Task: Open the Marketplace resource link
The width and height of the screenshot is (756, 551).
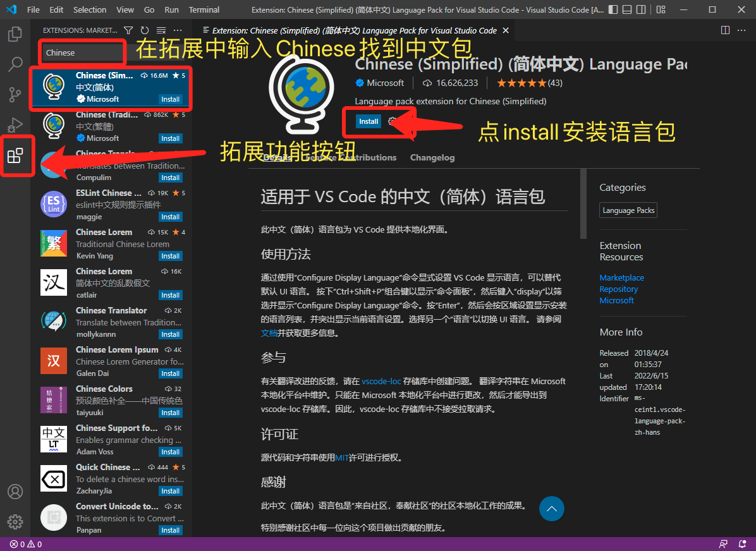Action: click(621, 277)
